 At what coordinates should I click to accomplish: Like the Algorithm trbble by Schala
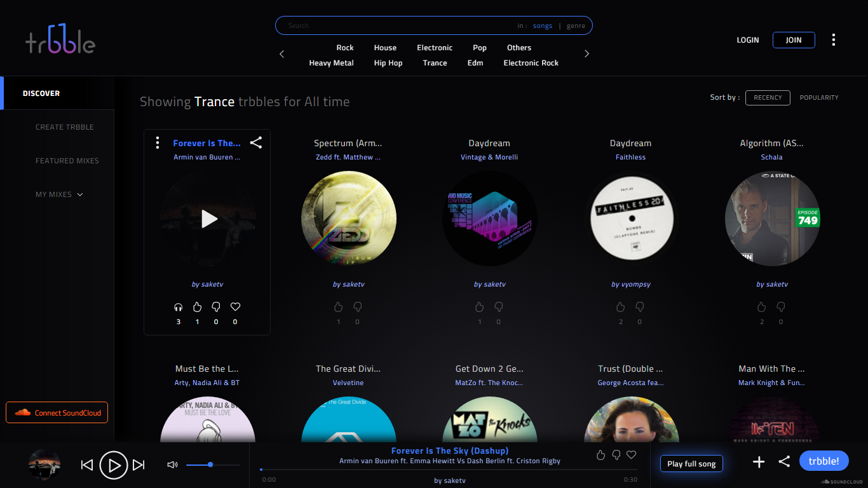(761, 307)
